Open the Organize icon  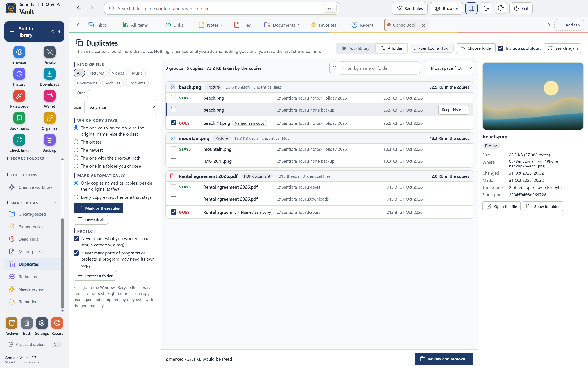pos(50,118)
